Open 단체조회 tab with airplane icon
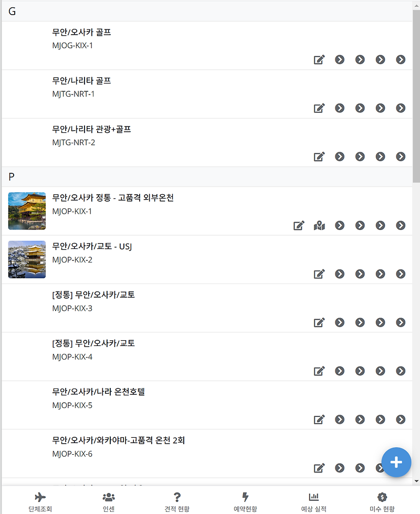This screenshot has height=514, width=420. tap(40, 502)
